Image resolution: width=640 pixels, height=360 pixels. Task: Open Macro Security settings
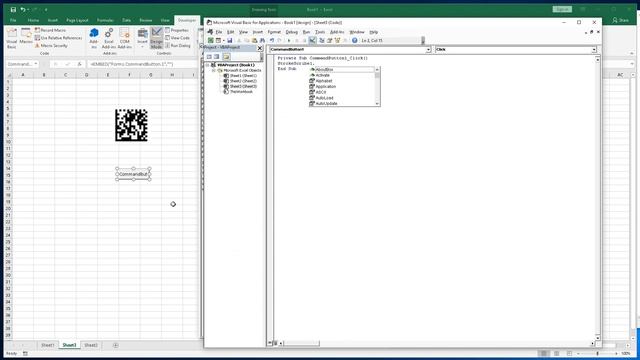51,46
